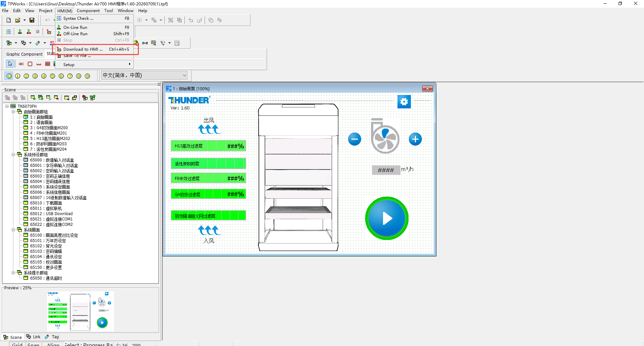The width and height of the screenshot is (644, 346).
Task: Select state number 3 circle button
Action: click(35, 76)
